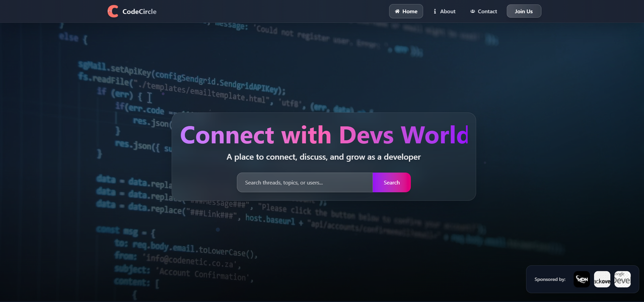
Task: Go to the Home nav item
Action: (406, 11)
